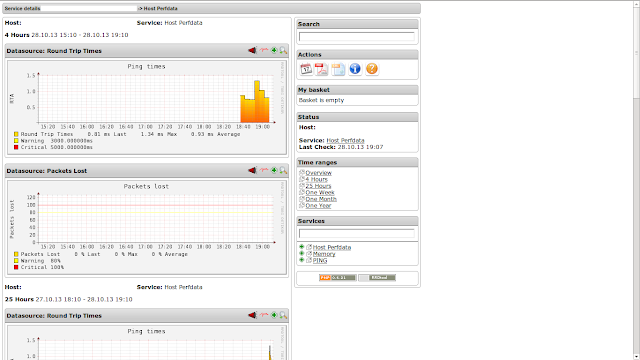Open zoom magnifier for 4 Hours Round Trip Times
Image resolution: width=640 pixels, height=360 pixels.
tap(283, 50)
